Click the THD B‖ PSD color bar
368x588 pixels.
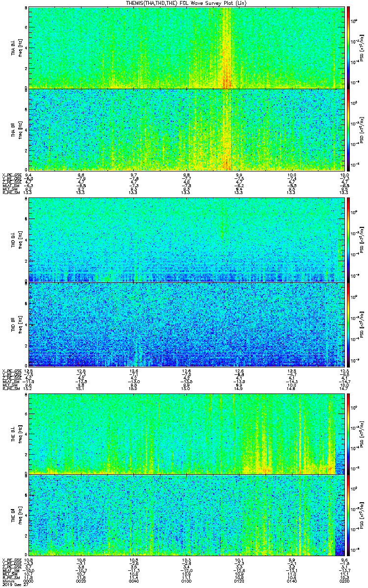point(348,324)
